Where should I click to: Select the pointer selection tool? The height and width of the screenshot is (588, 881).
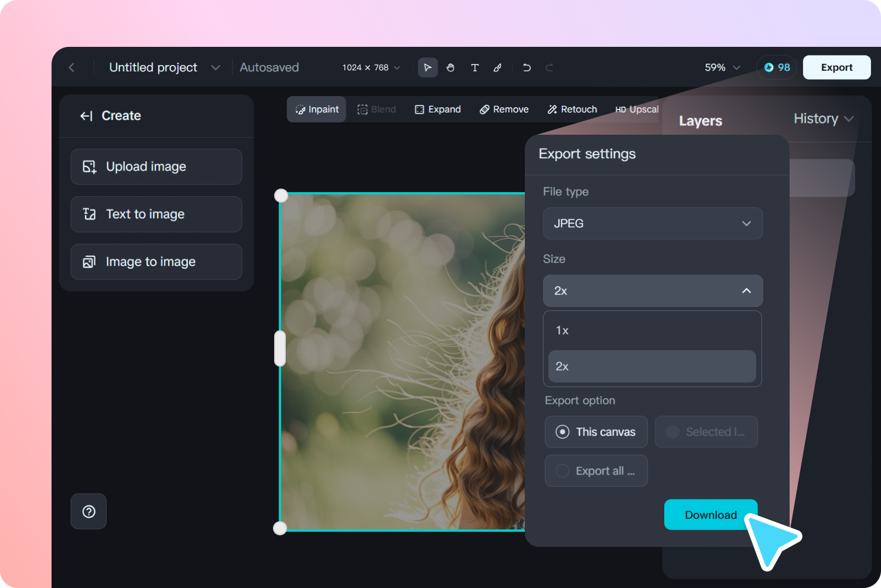coord(428,67)
